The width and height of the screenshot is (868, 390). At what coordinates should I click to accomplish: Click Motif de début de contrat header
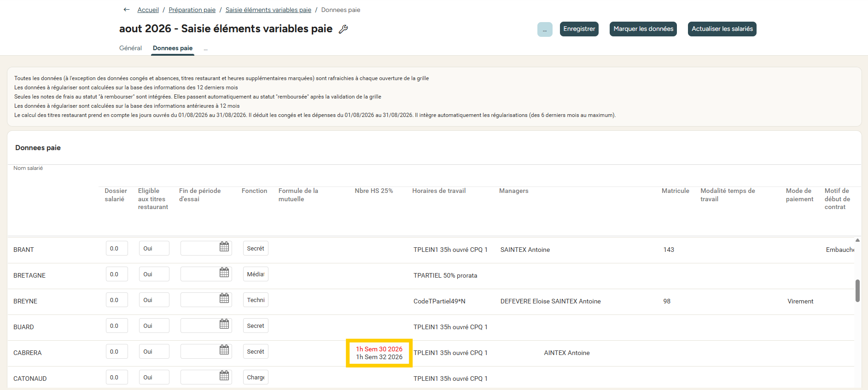click(x=837, y=199)
